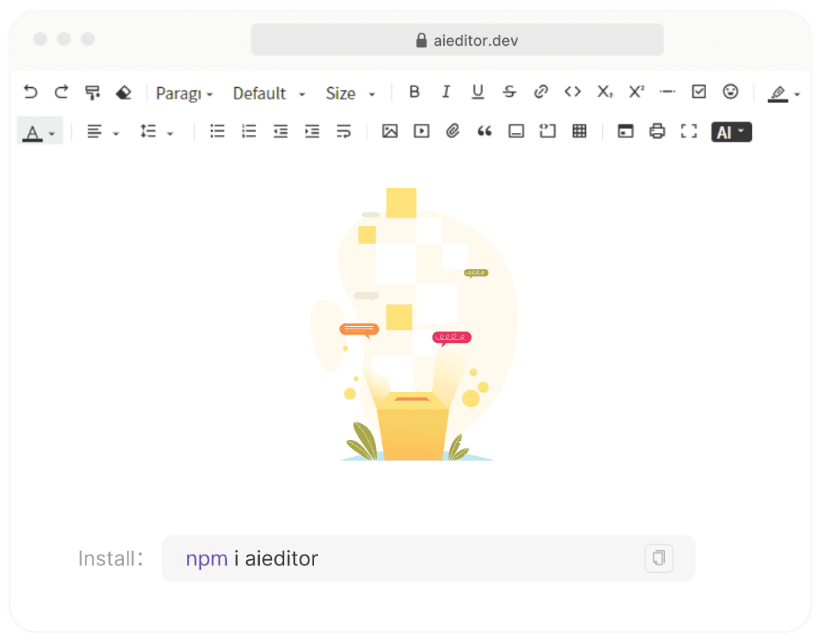Toggle the numbered list
Image resolution: width=823 pixels, height=644 pixels.
coord(249,131)
